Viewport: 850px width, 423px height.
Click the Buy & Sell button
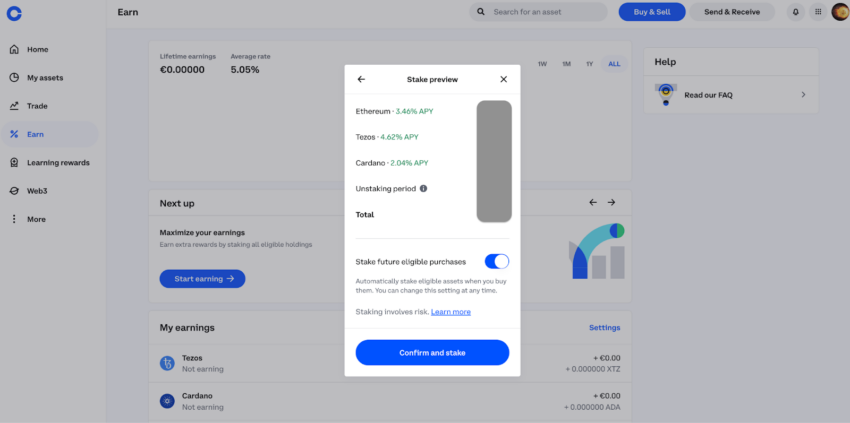click(x=652, y=12)
